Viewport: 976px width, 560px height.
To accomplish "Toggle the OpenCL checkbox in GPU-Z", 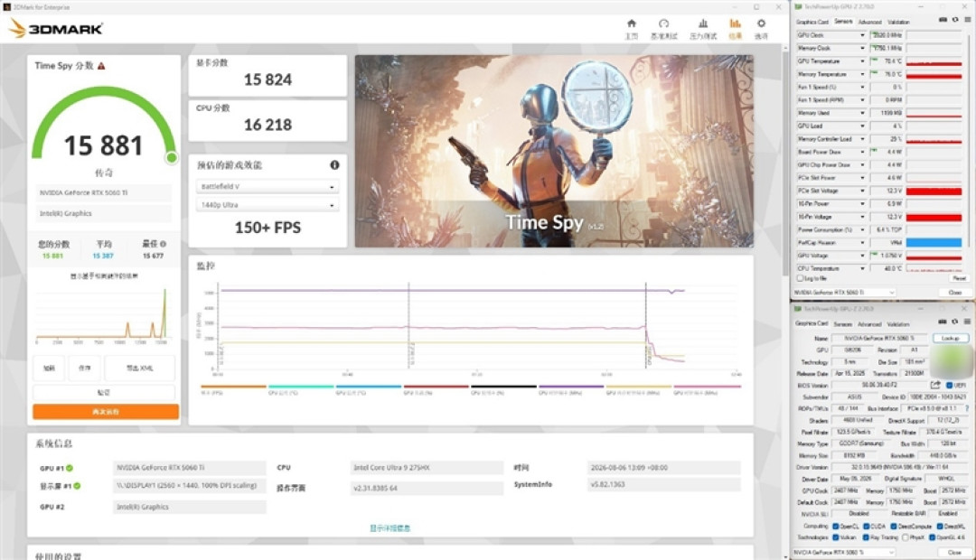I will click(x=836, y=527).
